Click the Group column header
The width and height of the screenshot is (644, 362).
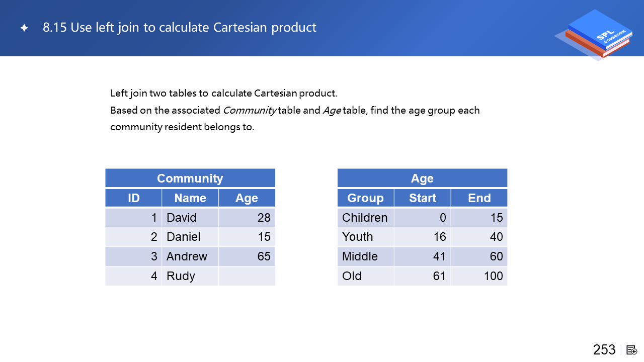pos(365,198)
